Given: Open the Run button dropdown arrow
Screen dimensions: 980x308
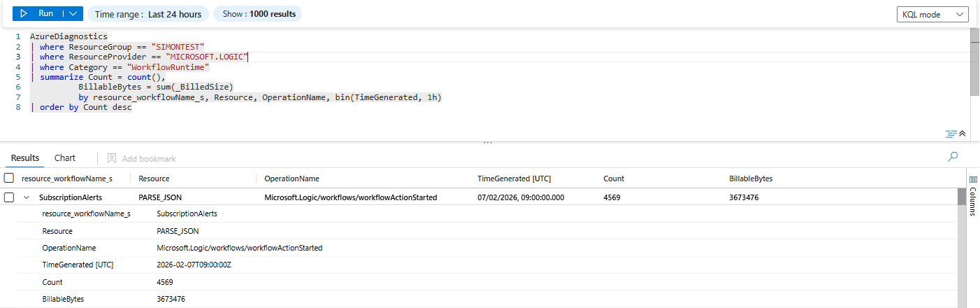Looking at the screenshot, I should click(x=73, y=13).
